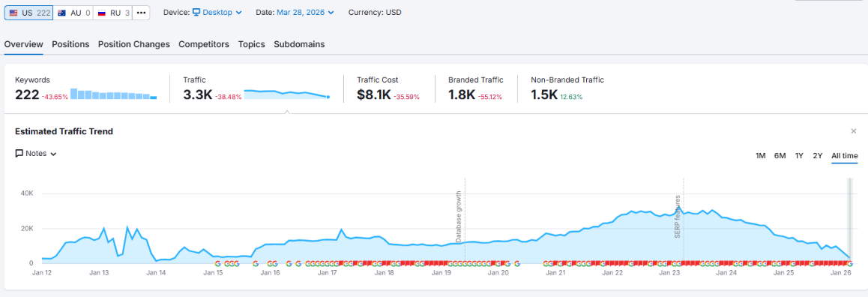The height and width of the screenshot is (297, 868).
Task: Click the Traffic Cost value $8.1K
Action: [x=374, y=94]
